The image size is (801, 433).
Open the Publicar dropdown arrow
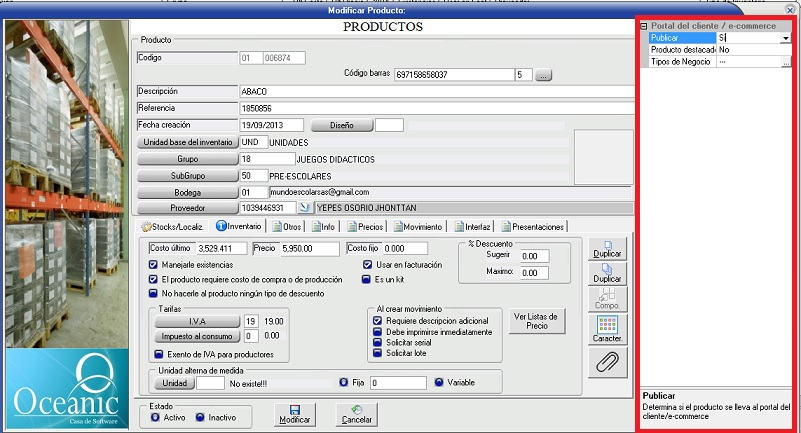tap(786, 38)
